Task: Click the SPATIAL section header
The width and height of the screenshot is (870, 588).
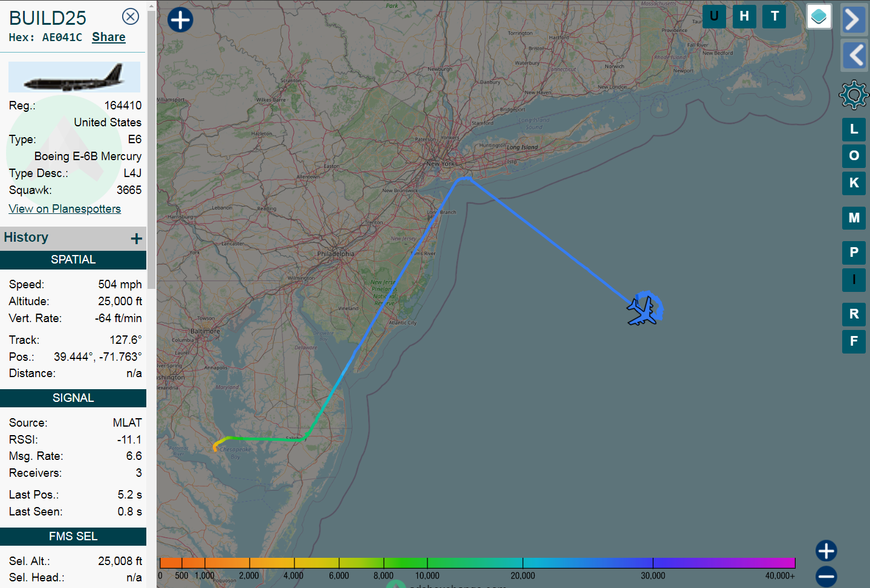Action: pos(73,260)
